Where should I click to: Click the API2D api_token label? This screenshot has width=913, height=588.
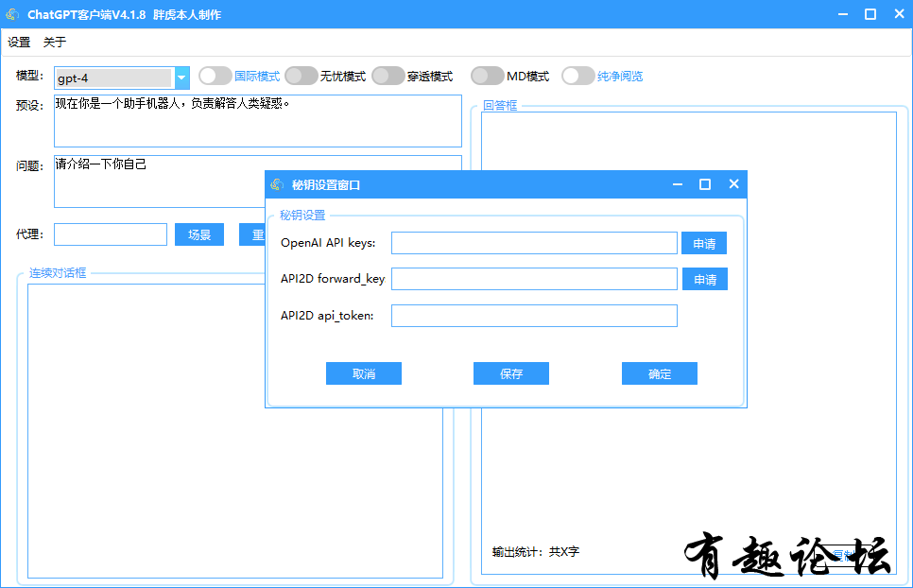coord(327,316)
